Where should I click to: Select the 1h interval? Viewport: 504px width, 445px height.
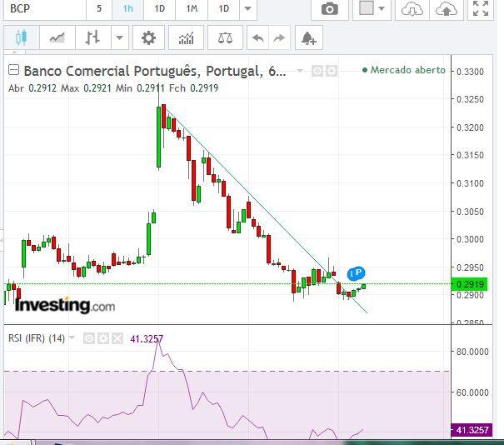[127, 8]
